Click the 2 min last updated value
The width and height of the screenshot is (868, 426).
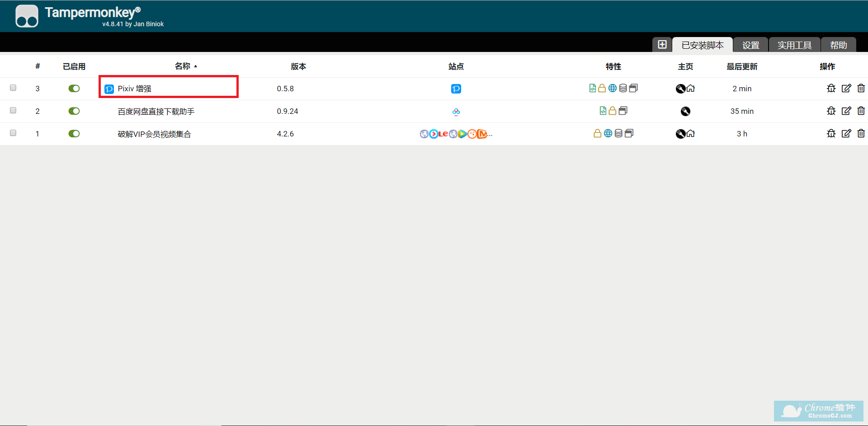point(742,89)
